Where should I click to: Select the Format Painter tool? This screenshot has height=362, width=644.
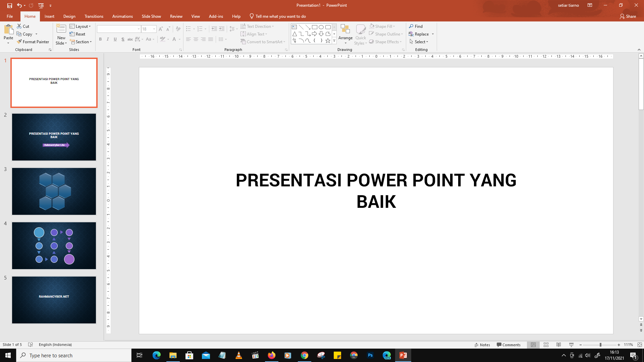point(33,42)
